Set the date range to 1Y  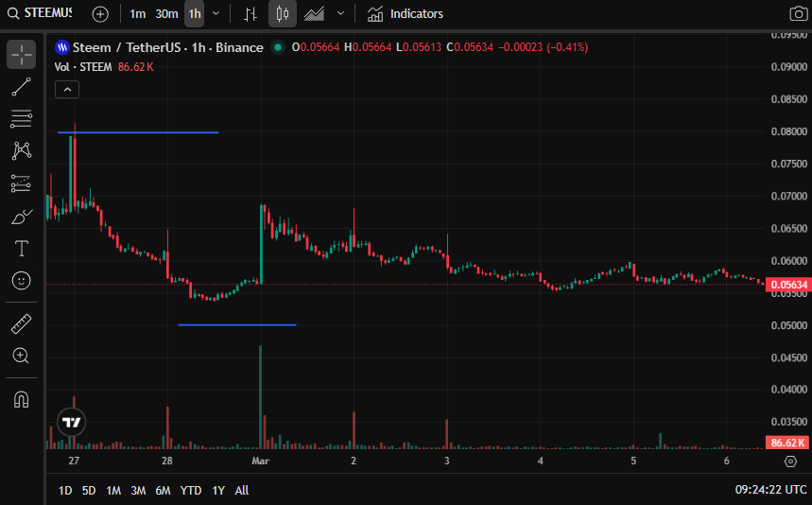pyautogui.click(x=218, y=491)
